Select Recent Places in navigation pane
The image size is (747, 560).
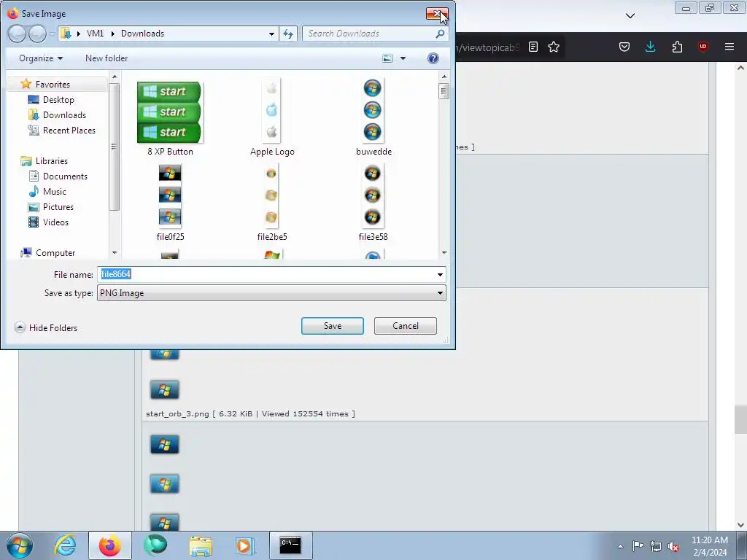69,130
